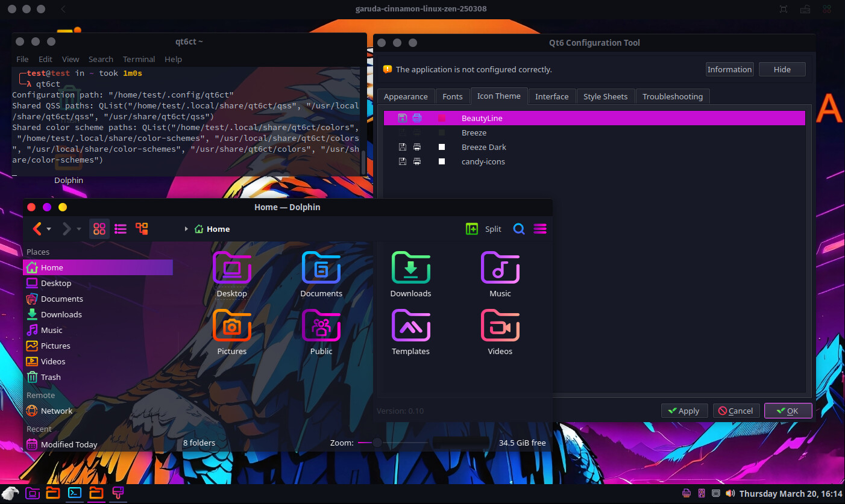This screenshot has width=845, height=504.
Task: Open Modified Today in the Recent section
Action: click(x=98, y=444)
